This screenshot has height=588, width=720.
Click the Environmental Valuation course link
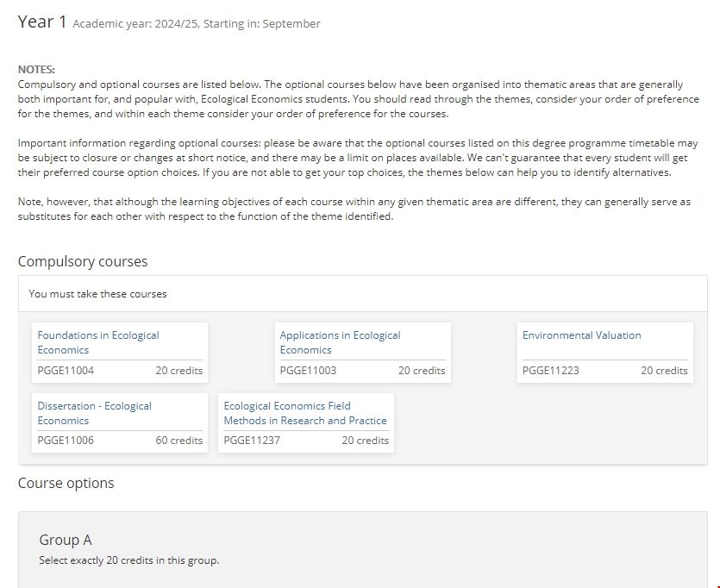(x=581, y=335)
